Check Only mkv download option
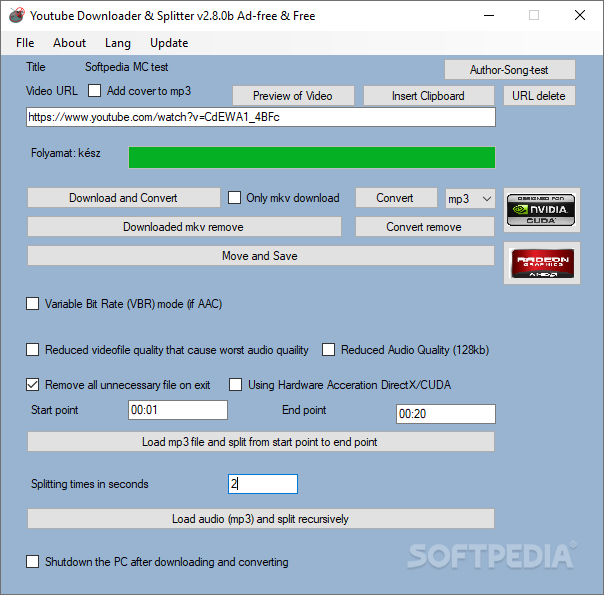The image size is (604, 595). pyautogui.click(x=234, y=198)
